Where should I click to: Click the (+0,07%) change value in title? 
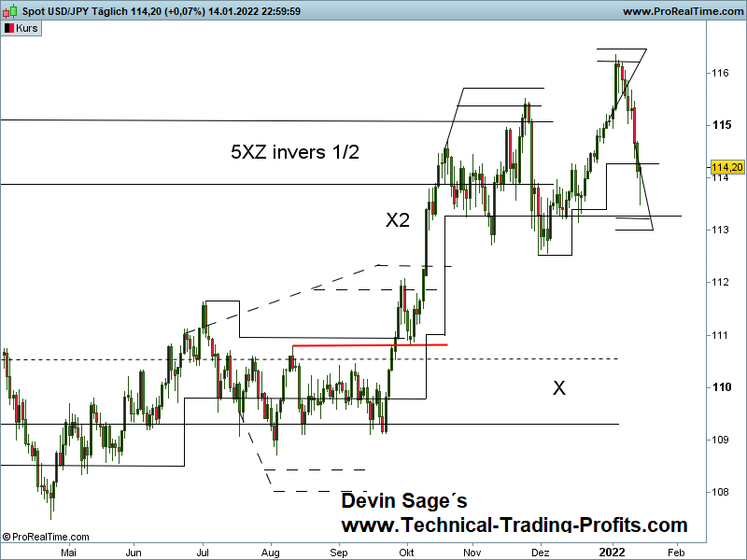(185, 11)
